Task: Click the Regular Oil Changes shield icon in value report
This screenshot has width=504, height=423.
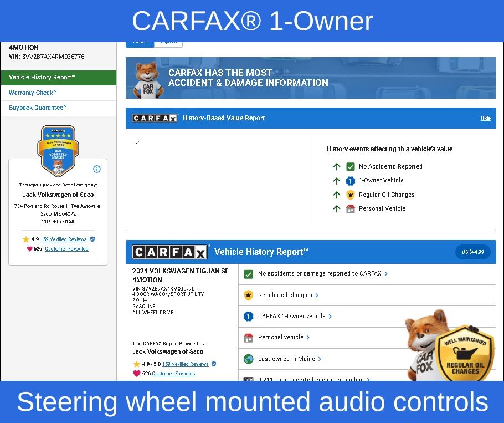Action: click(x=351, y=195)
